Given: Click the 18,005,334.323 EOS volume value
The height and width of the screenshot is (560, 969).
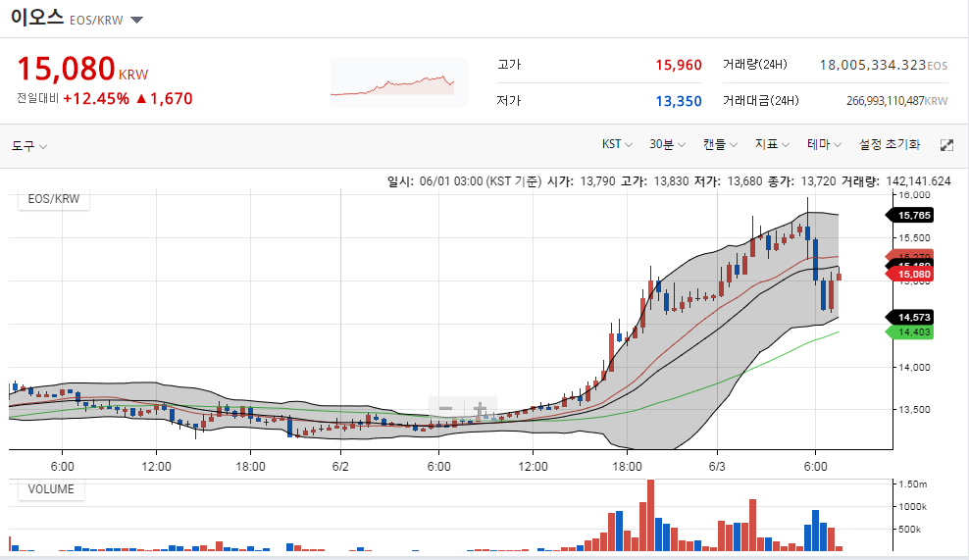Looking at the screenshot, I should coord(883,65).
